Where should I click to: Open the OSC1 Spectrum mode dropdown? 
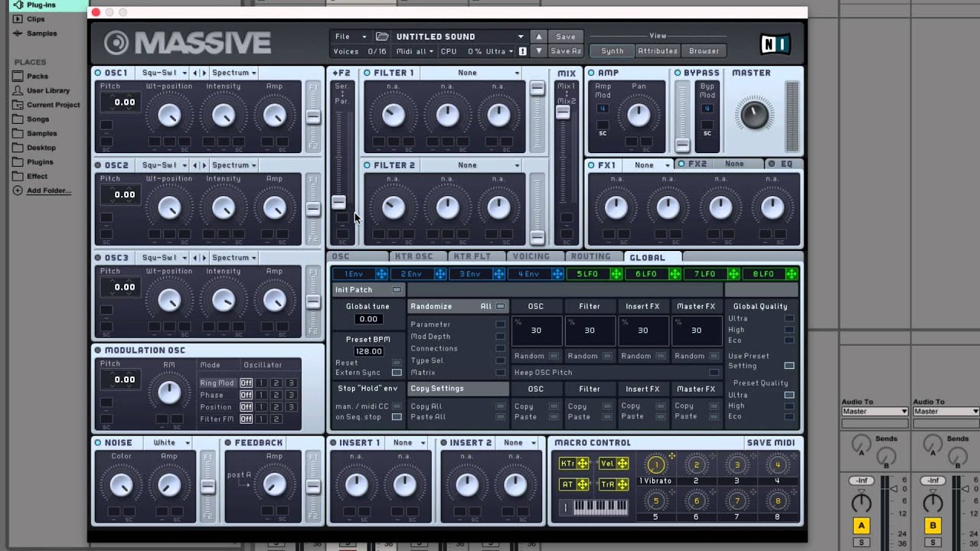[234, 73]
